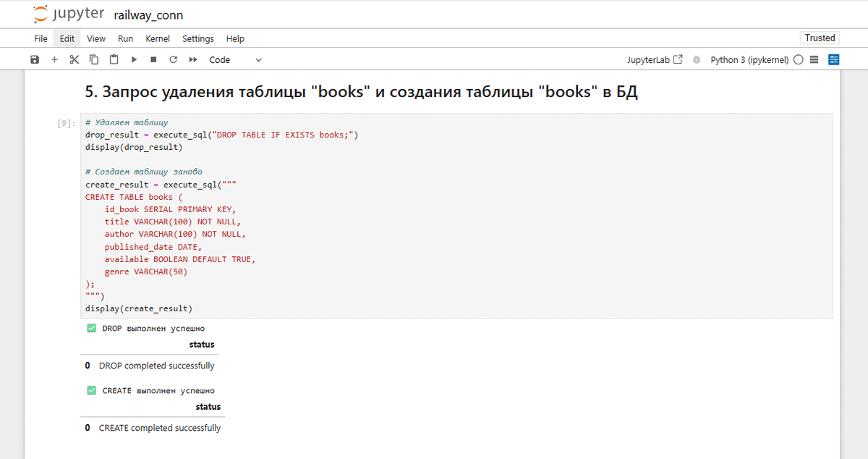
Task: Click the 'CREATE completed successfully' table cell
Action: coord(160,428)
